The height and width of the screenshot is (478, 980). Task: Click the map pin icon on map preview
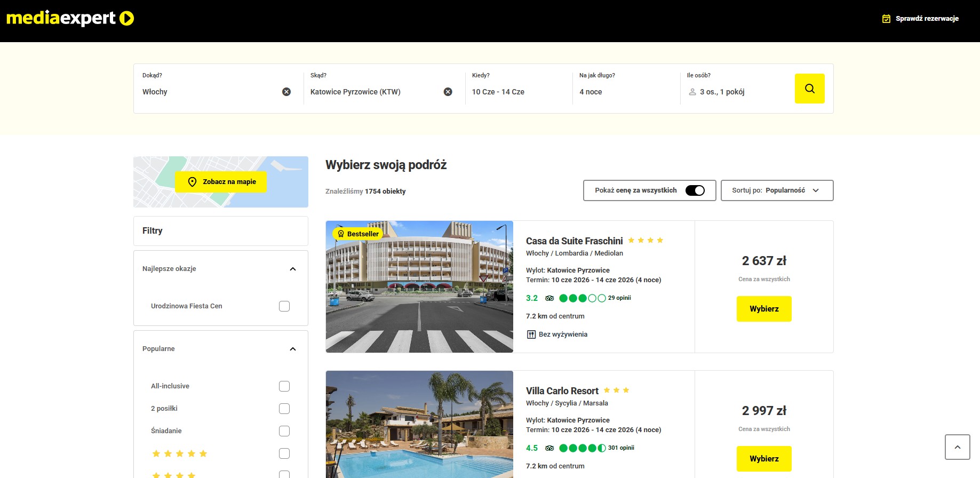(193, 182)
